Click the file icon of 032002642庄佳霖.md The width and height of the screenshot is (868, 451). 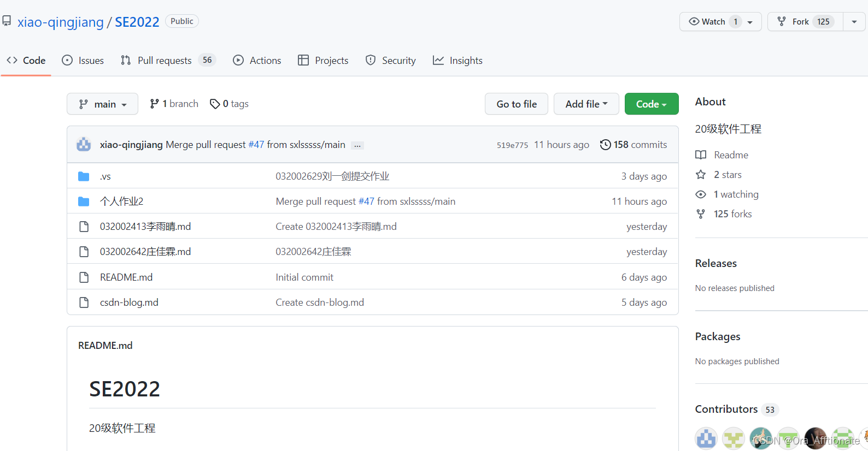(84, 252)
